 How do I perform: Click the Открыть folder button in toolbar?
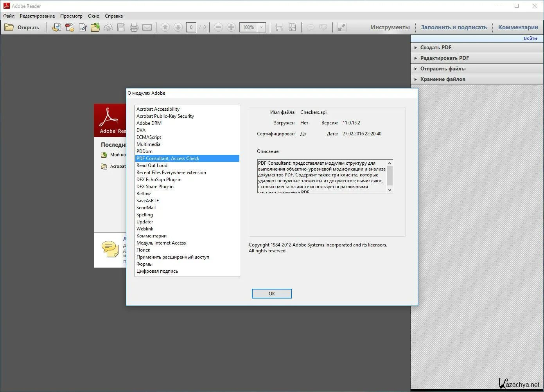point(22,27)
